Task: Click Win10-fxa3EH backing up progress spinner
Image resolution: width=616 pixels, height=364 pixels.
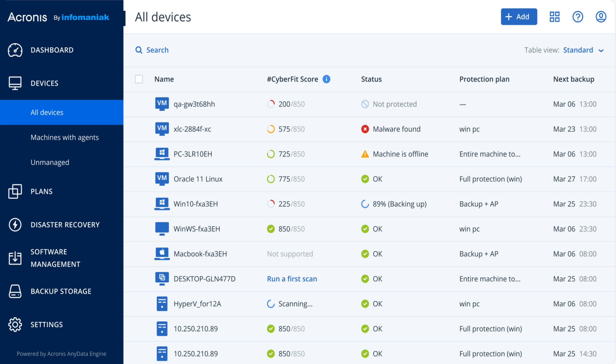Action: [364, 204]
